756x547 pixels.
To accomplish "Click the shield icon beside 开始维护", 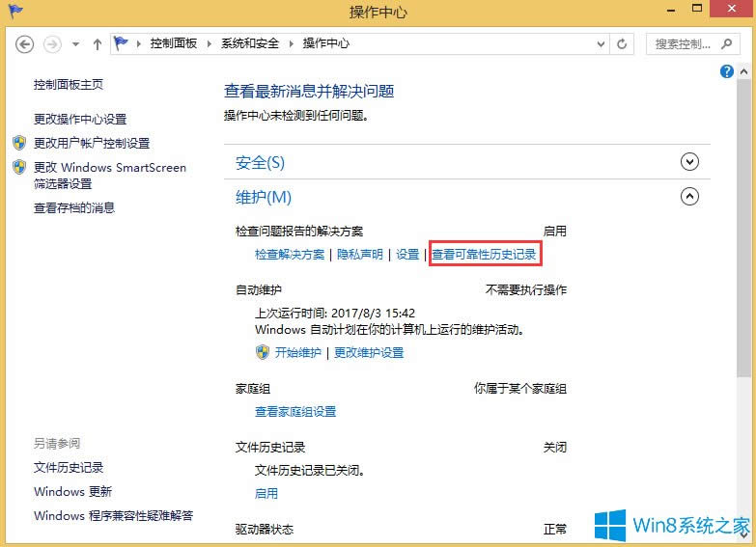I will [x=262, y=352].
